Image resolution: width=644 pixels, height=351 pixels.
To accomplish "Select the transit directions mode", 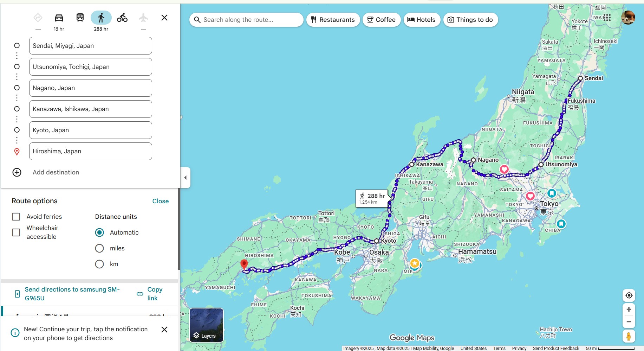I will click(x=80, y=17).
